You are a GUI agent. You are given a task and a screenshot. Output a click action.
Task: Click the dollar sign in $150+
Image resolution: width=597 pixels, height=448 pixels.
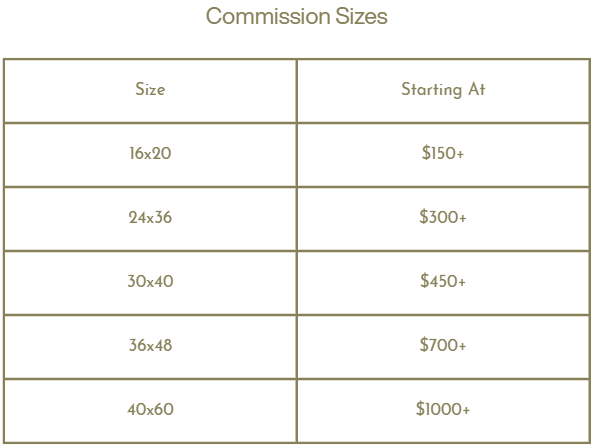pos(426,153)
